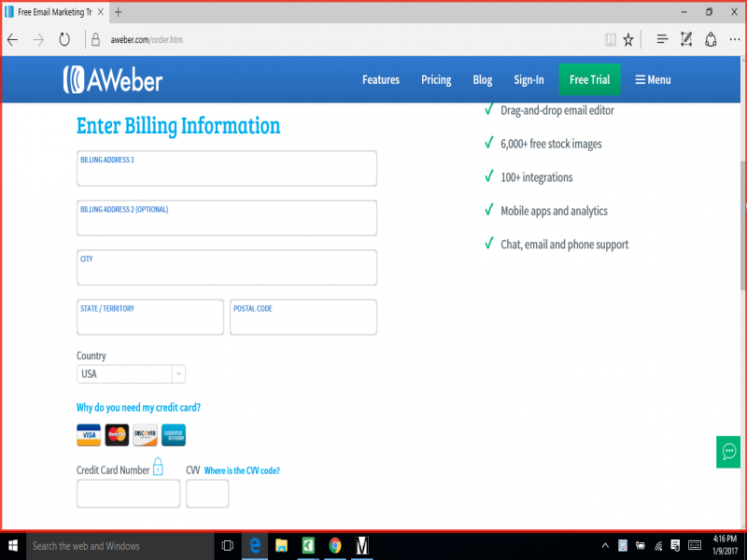This screenshot has height=560, width=747.
Task: Make a web note with pen icon
Action: [686, 39]
